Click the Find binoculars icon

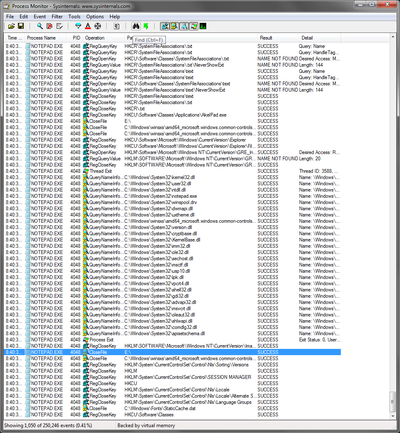click(x=136, y=26)
